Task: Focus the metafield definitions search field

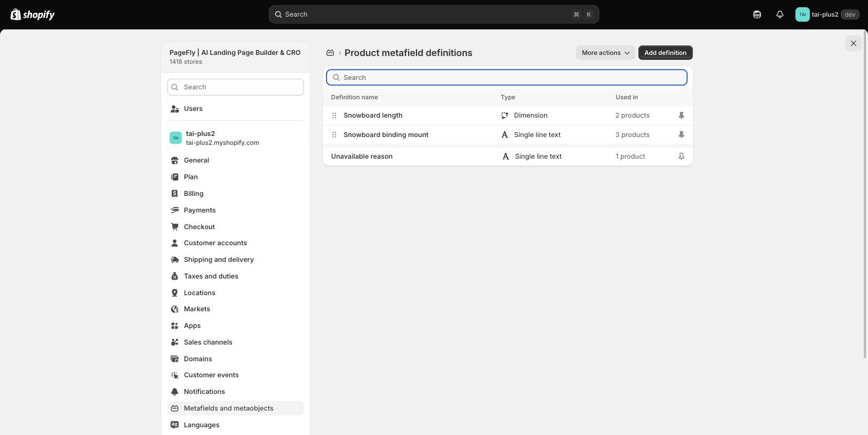Action: [x=506, y=78]
